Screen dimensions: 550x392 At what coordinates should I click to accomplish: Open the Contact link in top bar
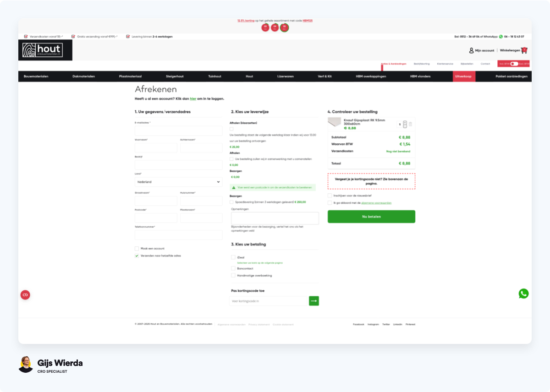(x=485, y=64)
